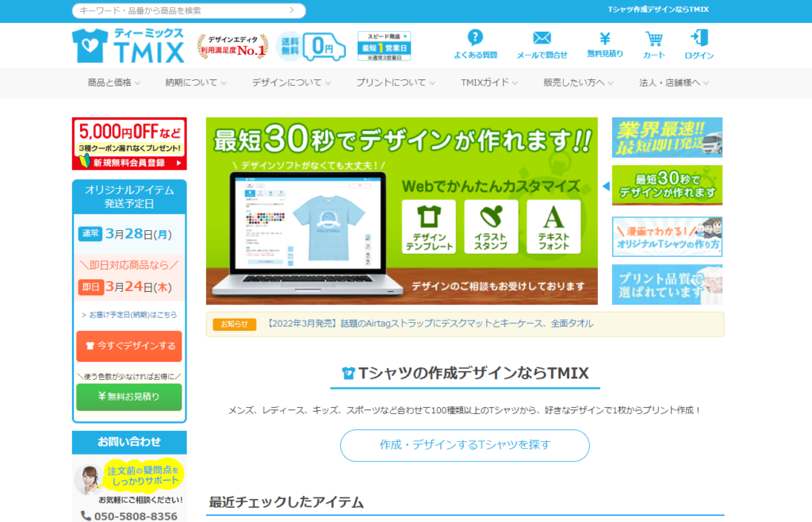The height and width of the screenshot is (522, 812).
Task: Expand the 商品と価格 menu
Action: coord(114,83)
